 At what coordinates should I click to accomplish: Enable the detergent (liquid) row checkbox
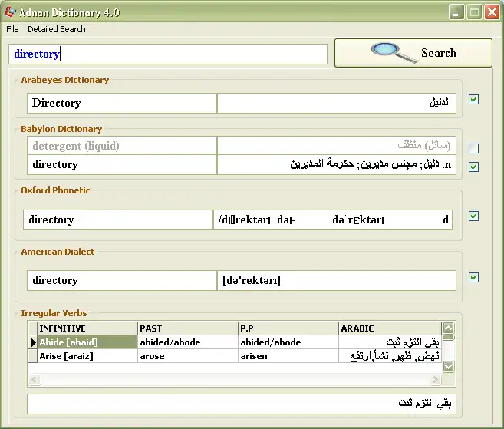tap(473, 148)
